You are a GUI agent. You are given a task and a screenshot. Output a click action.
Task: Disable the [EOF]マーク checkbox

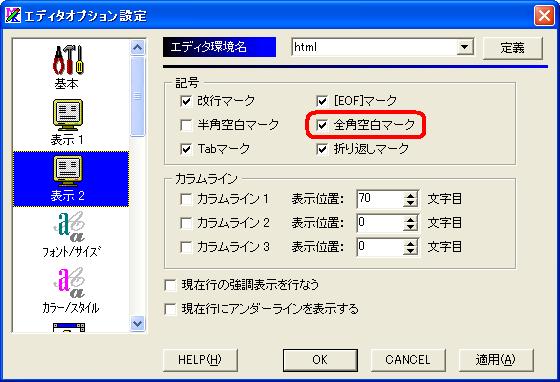point(322,101)
